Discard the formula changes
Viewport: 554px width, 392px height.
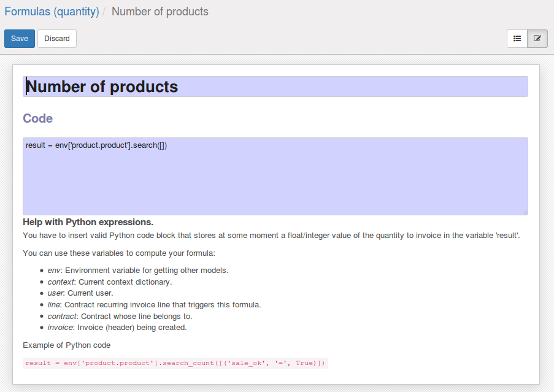pos(57,39)
